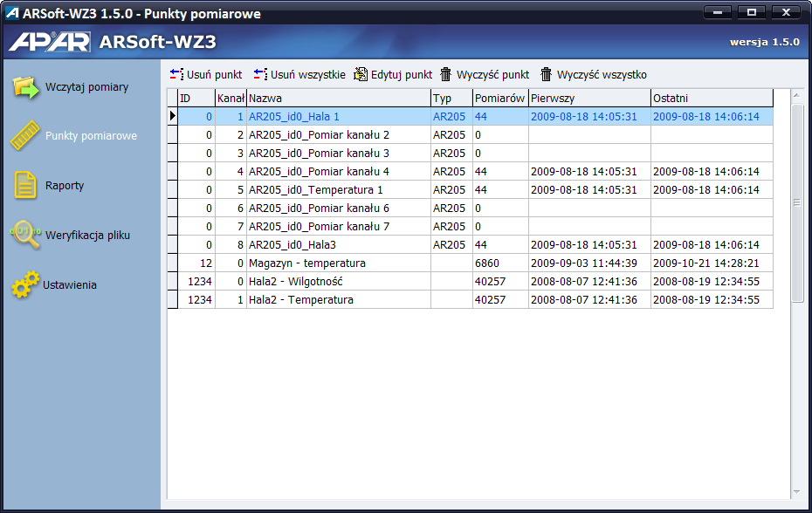
Task: Click Kanał 5 cell of Temperatura 1 row
Action: click(x=231, y=189)
